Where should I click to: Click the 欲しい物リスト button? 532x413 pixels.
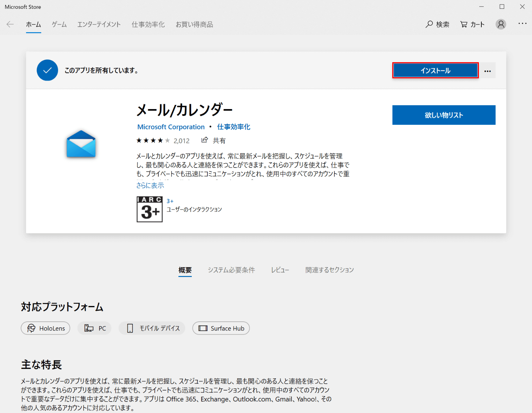pyautogui.click(x=444, y=115)
